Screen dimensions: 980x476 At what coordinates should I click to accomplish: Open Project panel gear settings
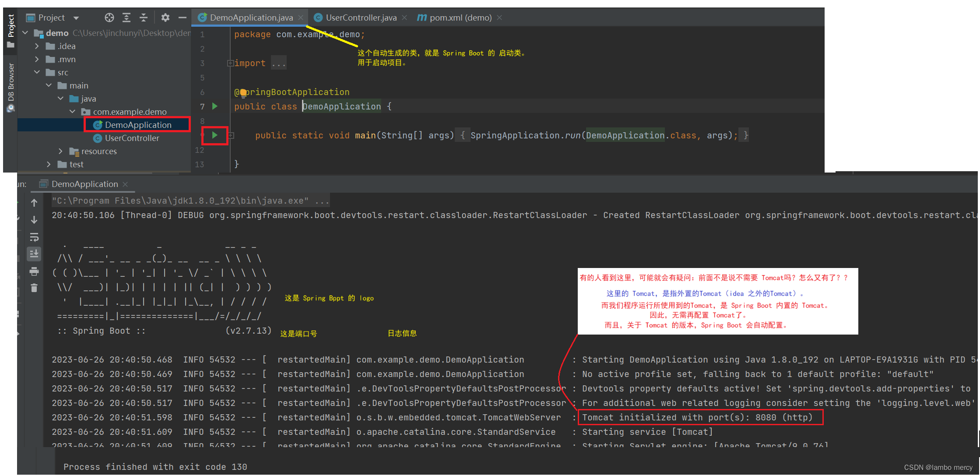click(x=165, y=18)
